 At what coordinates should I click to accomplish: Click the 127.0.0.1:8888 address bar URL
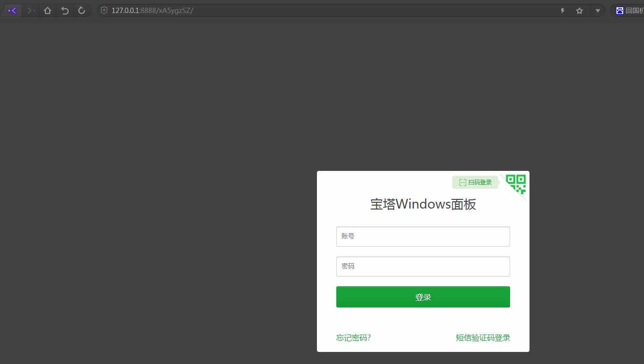[x=152, y=10]
